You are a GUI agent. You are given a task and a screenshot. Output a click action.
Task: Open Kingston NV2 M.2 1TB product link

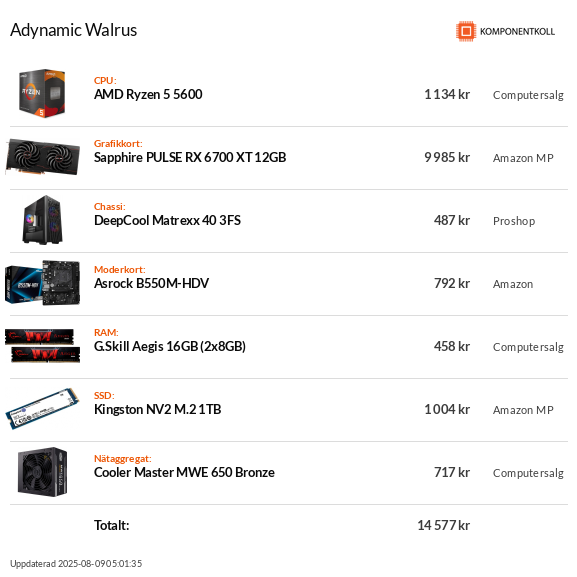[157, 409]
